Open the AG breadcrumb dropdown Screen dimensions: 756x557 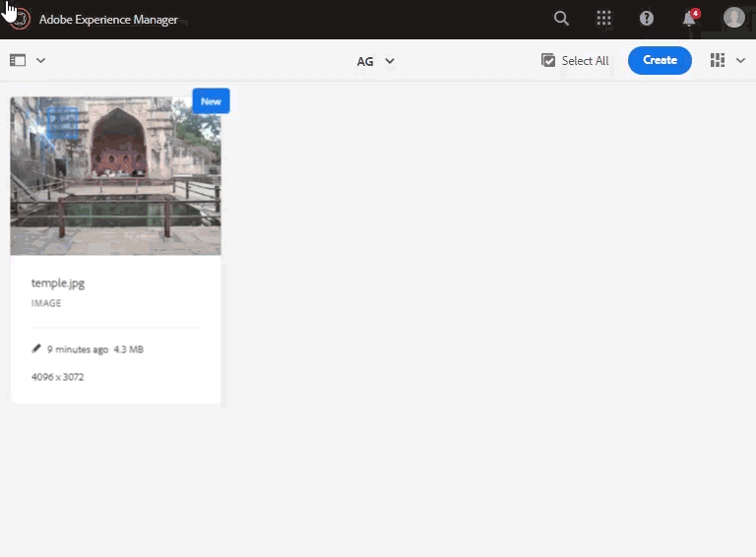[376, 61]
